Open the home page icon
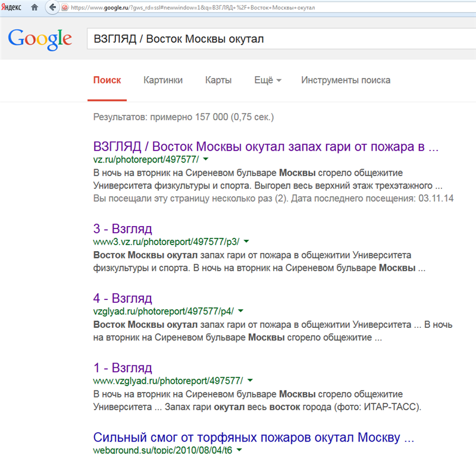Viewport: 476px width, 454px height. coord(35,8)
